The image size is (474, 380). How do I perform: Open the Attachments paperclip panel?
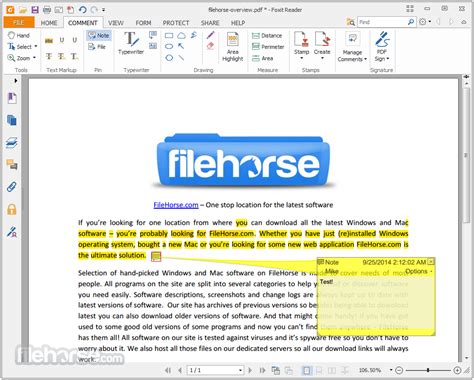(x=12, y=187)
